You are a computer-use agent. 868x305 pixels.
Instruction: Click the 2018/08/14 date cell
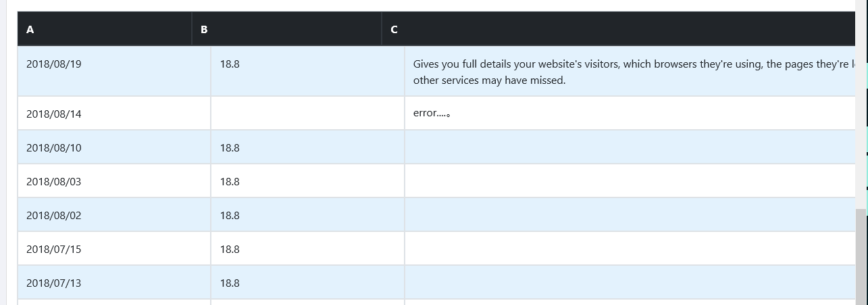coord(54,114)
